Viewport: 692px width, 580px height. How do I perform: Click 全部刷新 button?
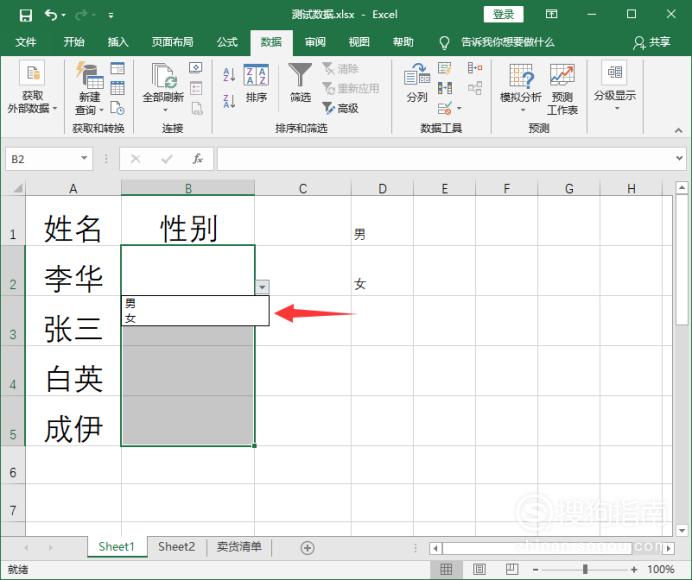click(x=163, y=88)
